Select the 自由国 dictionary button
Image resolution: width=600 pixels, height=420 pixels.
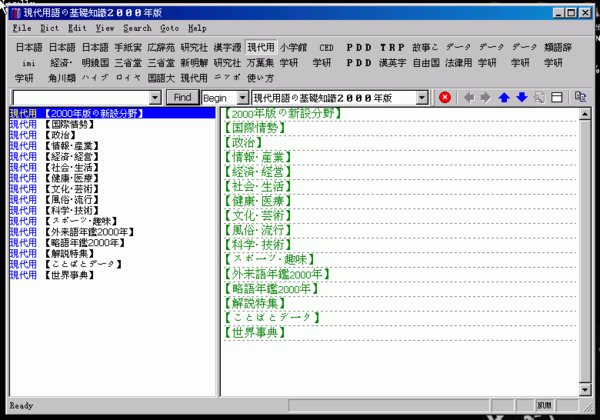pos(425,63)
